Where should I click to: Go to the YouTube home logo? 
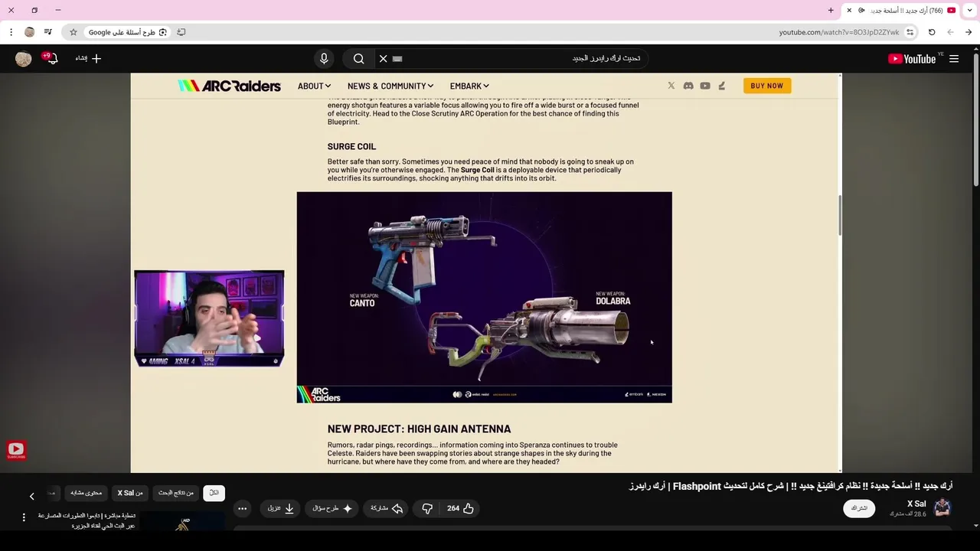(x=912, y=59)
